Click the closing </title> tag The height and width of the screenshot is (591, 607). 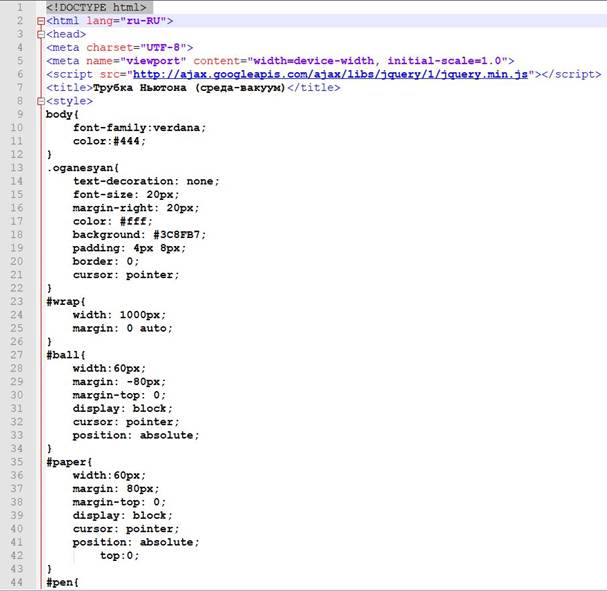pyautogui.click(x=314, y=88)
